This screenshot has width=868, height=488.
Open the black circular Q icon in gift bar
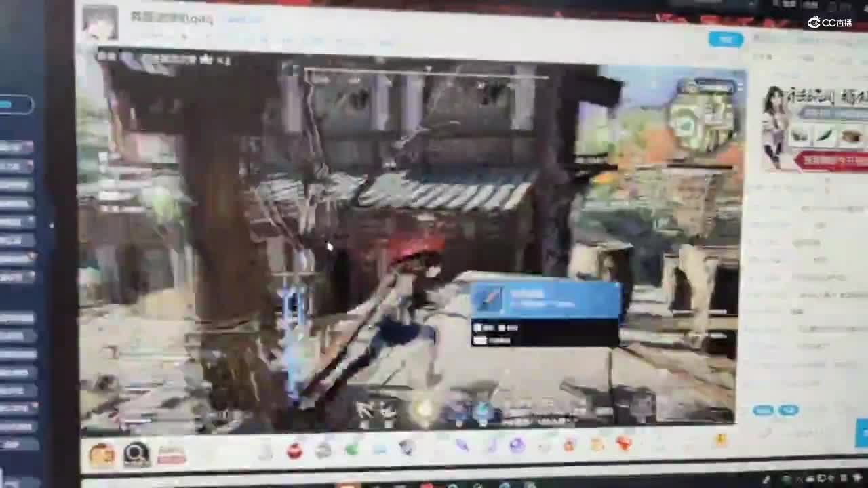[x=136, y=454]
